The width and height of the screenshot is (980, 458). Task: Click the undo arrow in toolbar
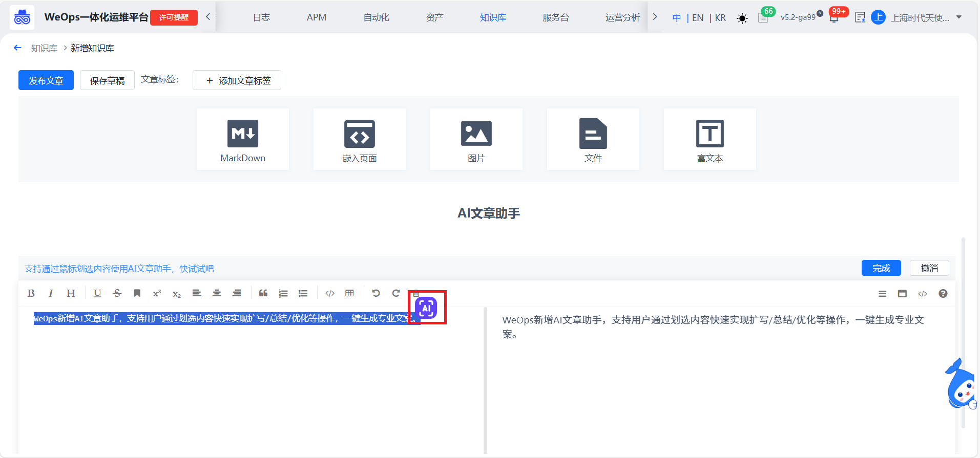(x=376, y=293)
